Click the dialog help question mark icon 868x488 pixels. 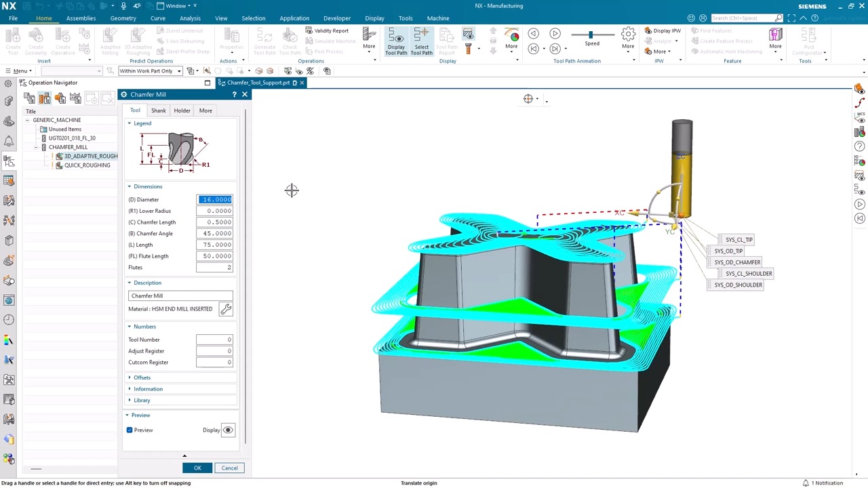(x=234, y=95)
